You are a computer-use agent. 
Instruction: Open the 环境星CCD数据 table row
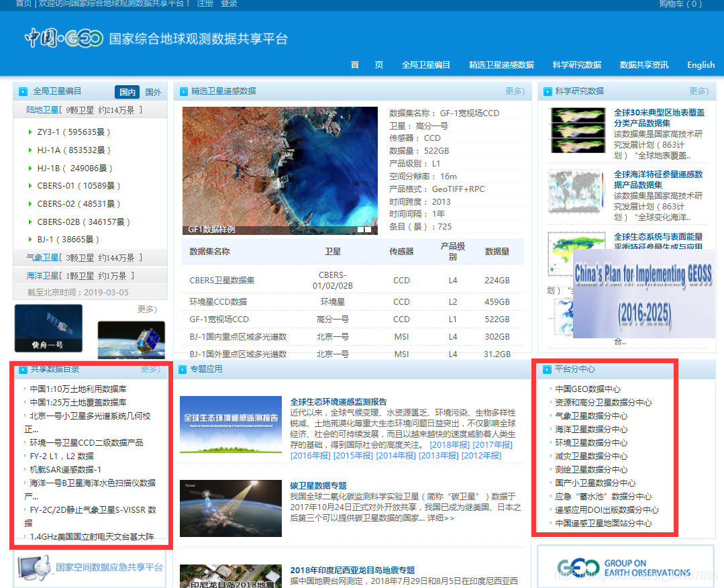pos(352,301)
